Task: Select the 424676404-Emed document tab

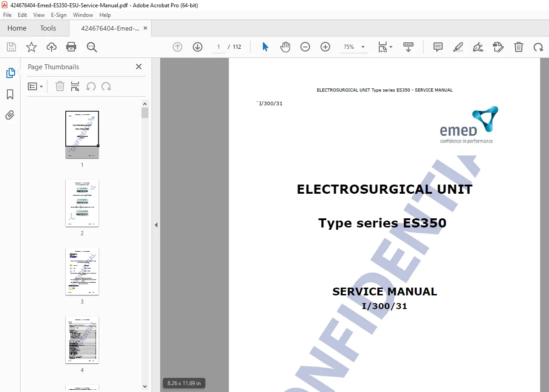Action: 110,28
